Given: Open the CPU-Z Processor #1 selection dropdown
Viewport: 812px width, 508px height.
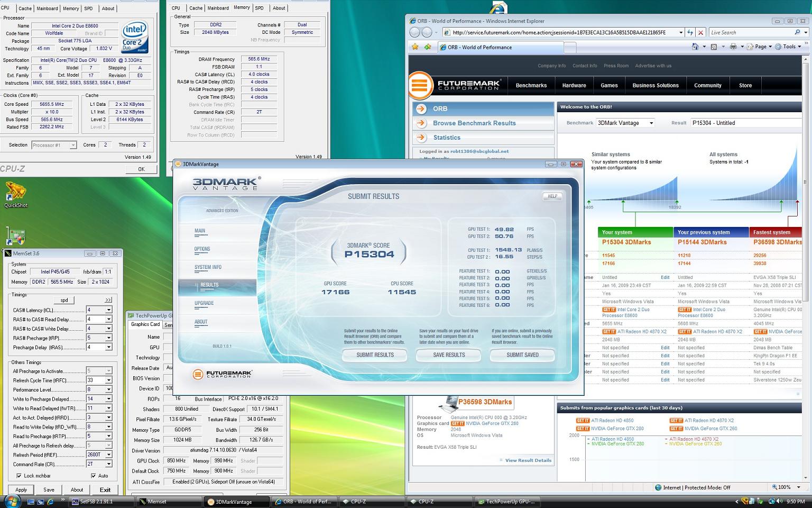Looking at the screenshot, I should click(73, 145).
